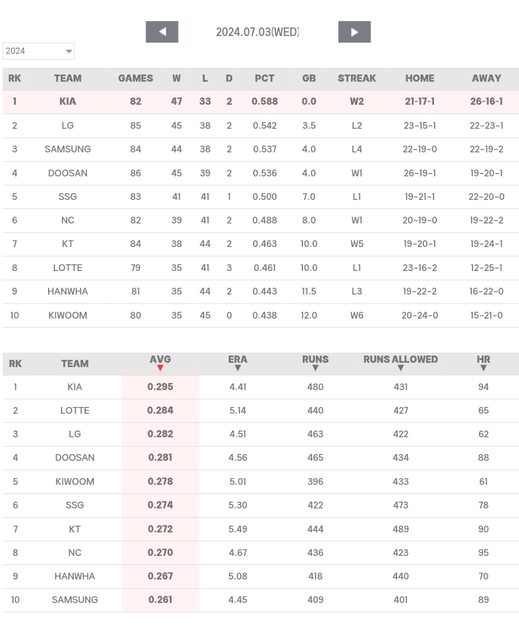Viewport: 519px width, 640px height.
Task: Select the KIA row in standings table
Action: tap(261, 102)
